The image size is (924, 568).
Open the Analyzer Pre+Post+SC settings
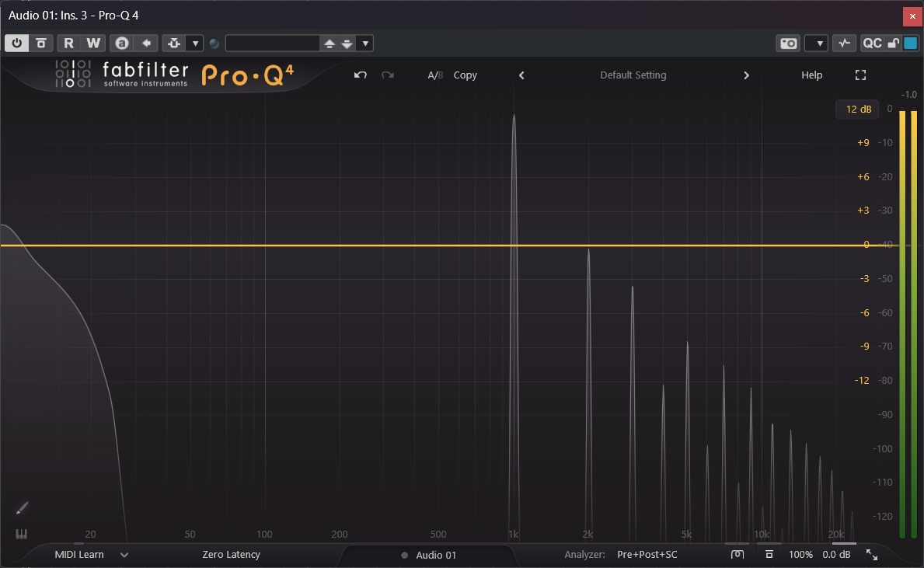(x=647, y=555)
